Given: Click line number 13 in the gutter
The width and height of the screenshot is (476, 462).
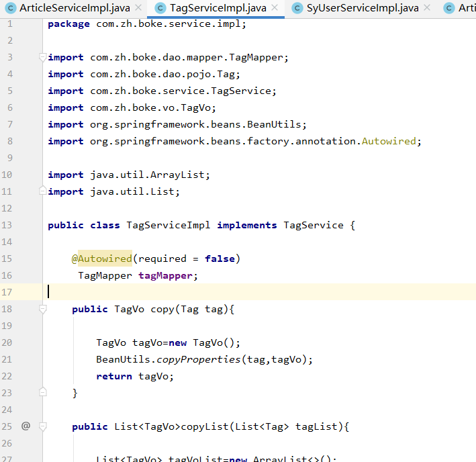Looking at the screenshot, I should click(x=6, y=225).
